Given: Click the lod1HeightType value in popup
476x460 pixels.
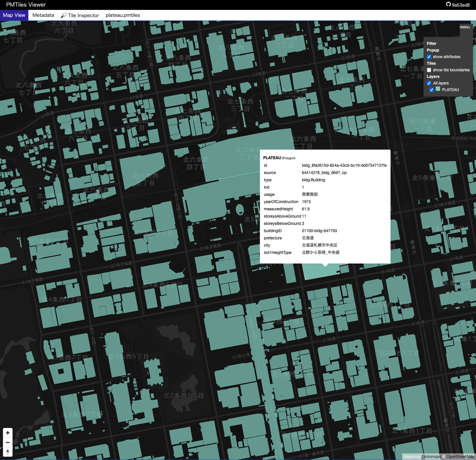Looking at the screenshot, I should pyautogui.click(x=321, y=253).
